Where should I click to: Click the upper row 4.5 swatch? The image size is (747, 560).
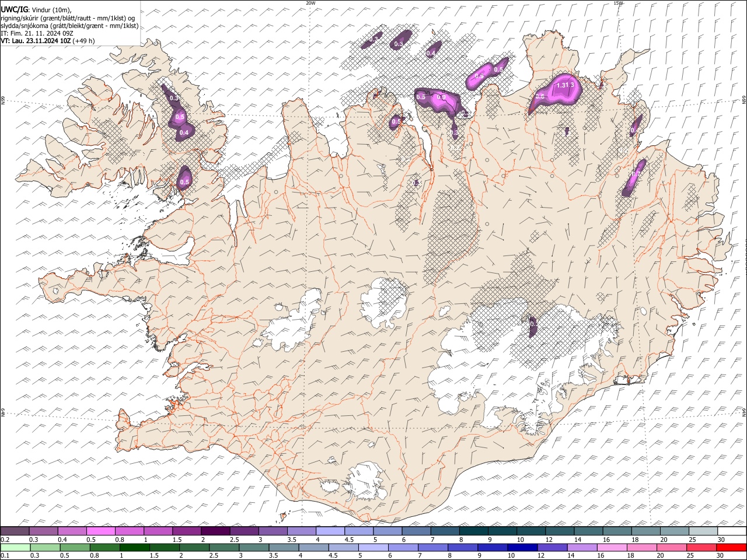pos(358,531)
